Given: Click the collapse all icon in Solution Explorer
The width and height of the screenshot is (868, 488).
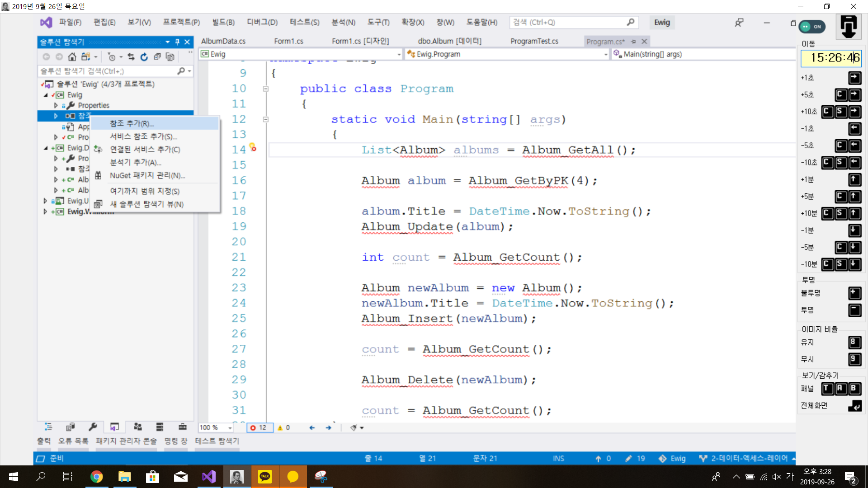Looking at the screenshot, I should (157, 57).
